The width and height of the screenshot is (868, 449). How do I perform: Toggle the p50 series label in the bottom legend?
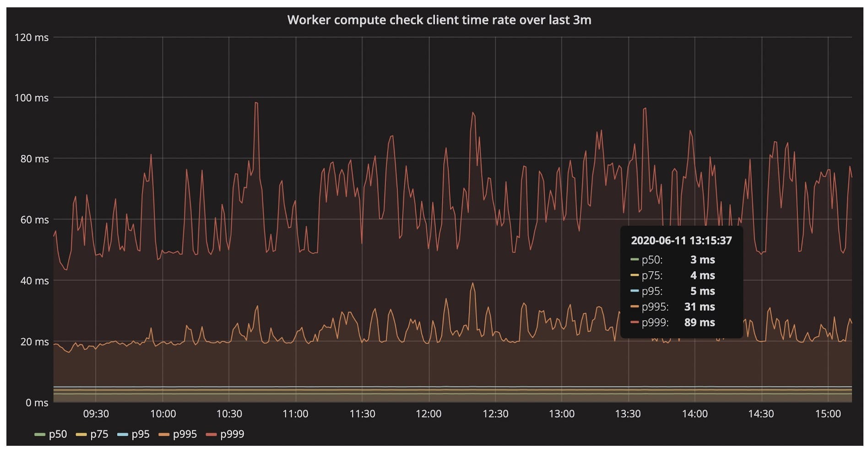[x=58, y=434]
